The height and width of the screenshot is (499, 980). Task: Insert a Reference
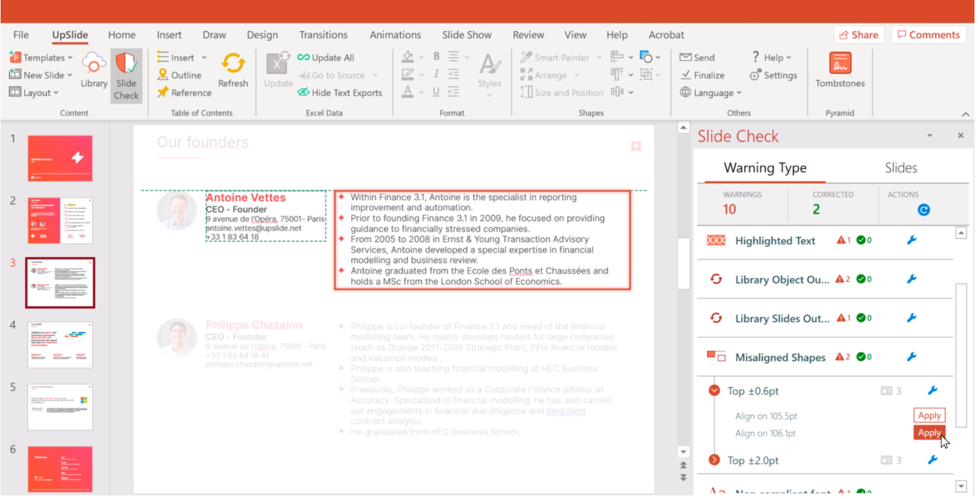pyautogui.click(x=184, y=93)
